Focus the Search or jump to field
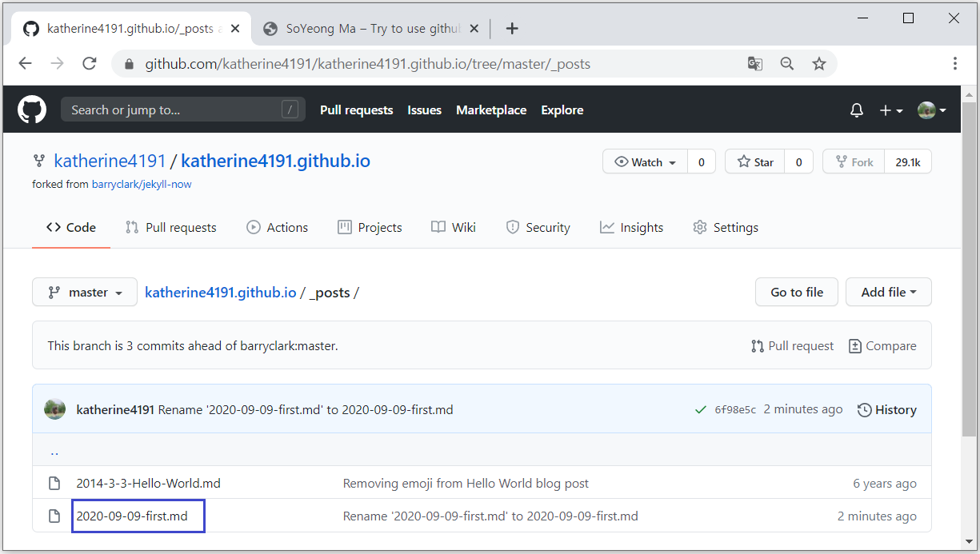 (183, 110)
